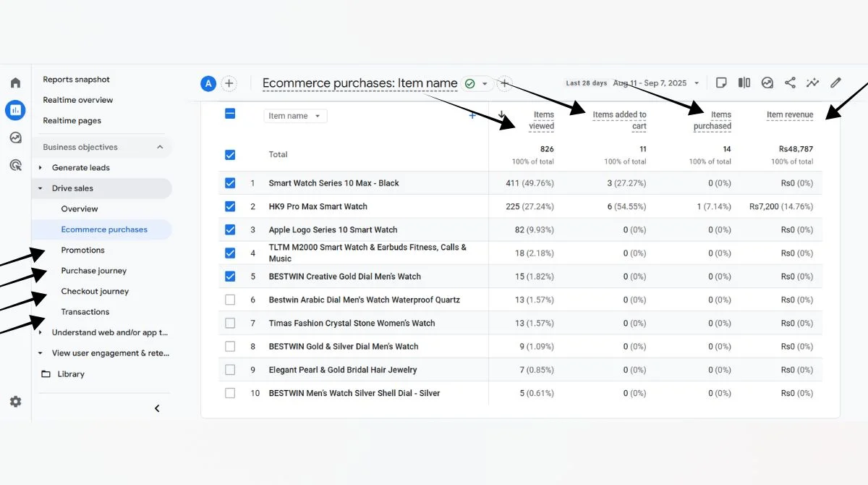
Task: Select the Ecommerce purchases report
Action: coord(104,229)
